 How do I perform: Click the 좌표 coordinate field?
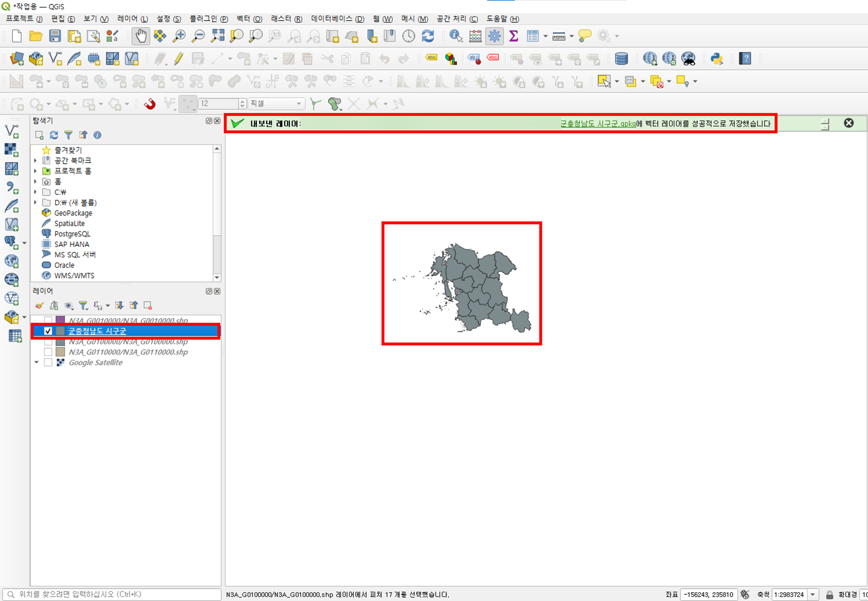709,595
